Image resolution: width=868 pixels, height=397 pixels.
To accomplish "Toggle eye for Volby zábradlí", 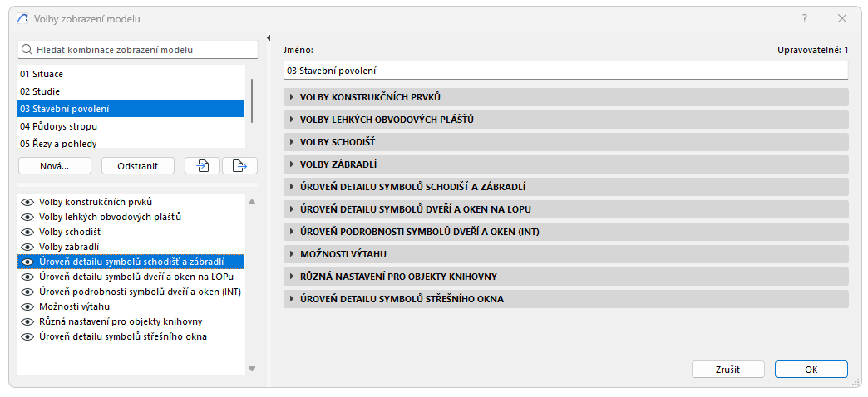I will [27, 248].
